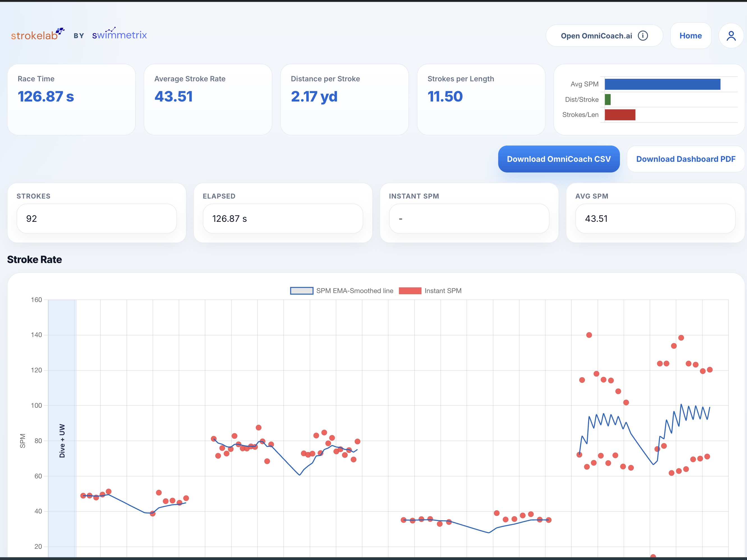This screenshot has width=747, height=560.
Task: Click the Distance per Stroke value 2.17 yd
Action: [x=314, y=96]
